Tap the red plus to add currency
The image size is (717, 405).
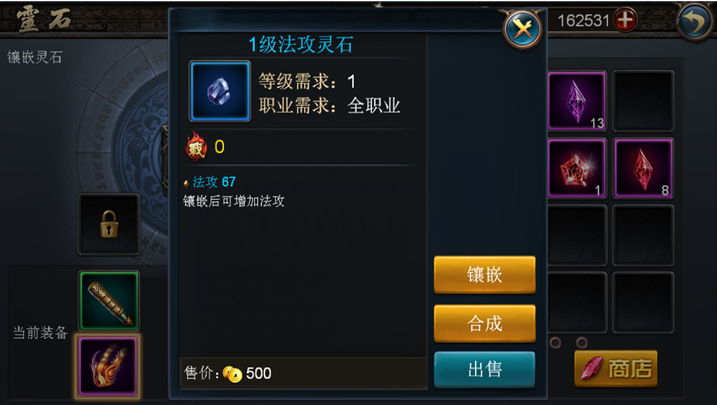tap(625, 20)
